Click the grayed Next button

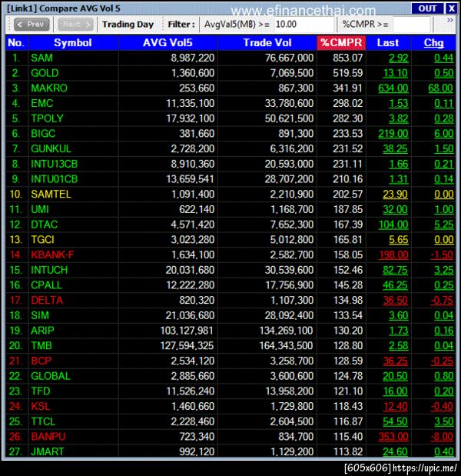click(75, 25)
